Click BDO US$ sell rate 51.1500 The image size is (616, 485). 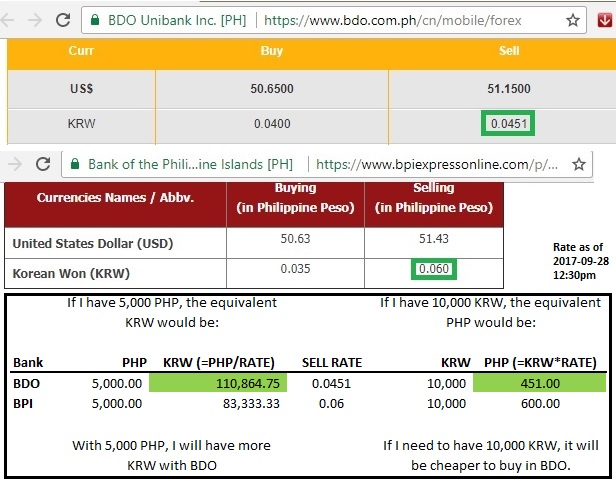click(509, 89)
